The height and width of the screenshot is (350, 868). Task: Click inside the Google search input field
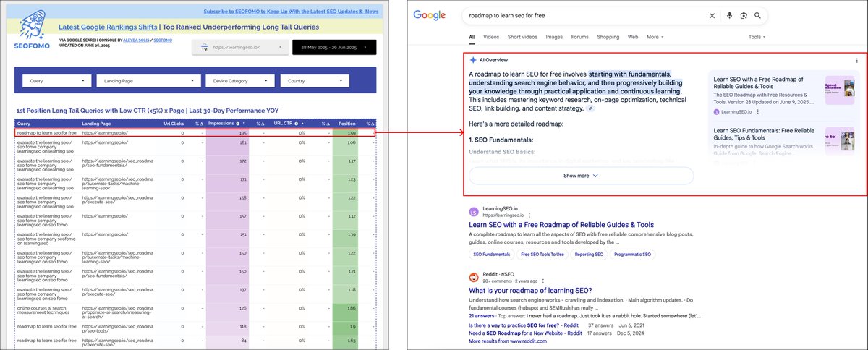pyautogui.click(x=586, y=15)
